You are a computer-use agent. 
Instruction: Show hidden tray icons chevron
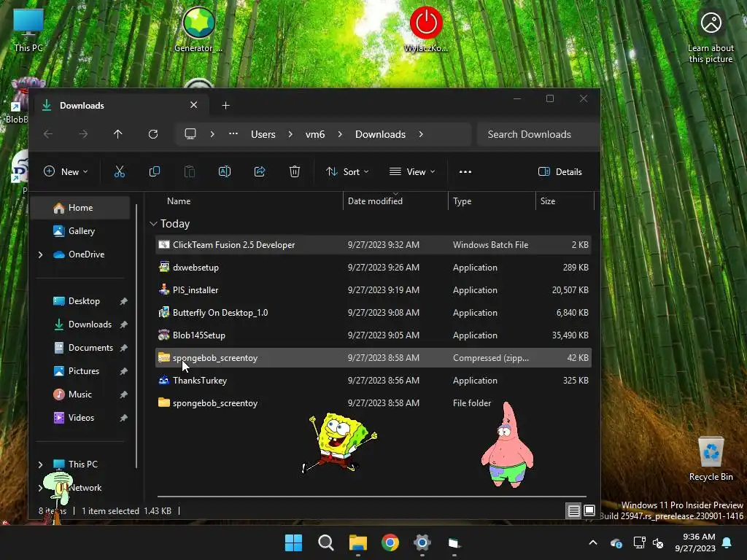(593, 542)
